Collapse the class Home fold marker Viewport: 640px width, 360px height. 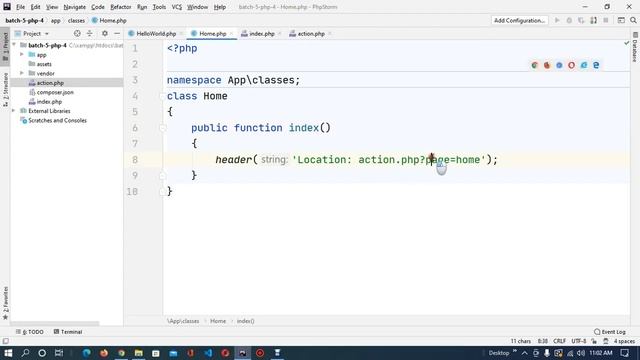(162, 96)
